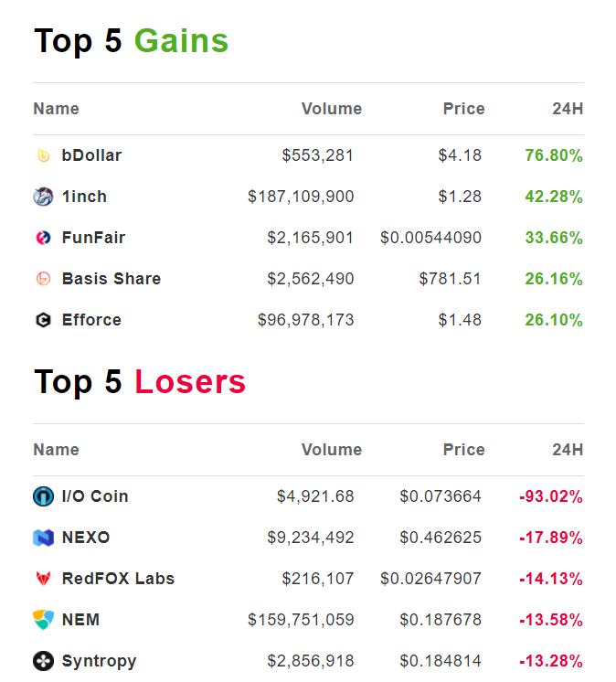The height and width of the screenshot is (682, 616).
Task: Click the Efforce coin logo
Action: click(x=44, y=320)
